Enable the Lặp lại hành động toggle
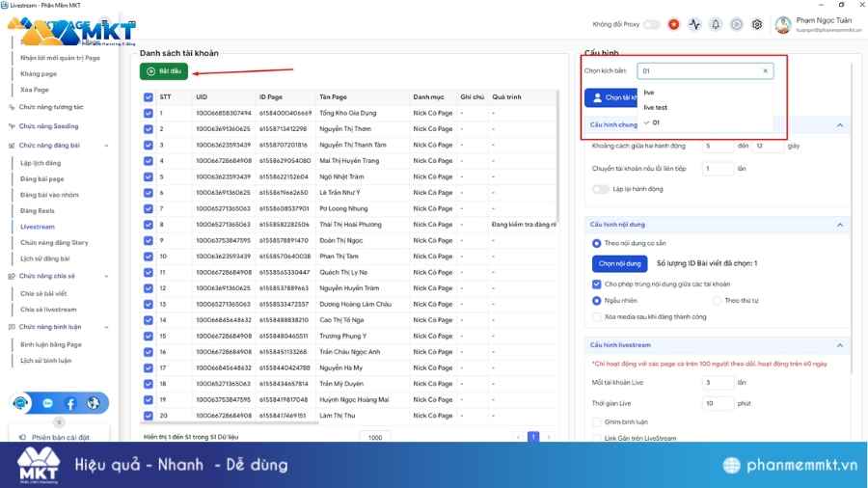Image resolution: width=868 pixels, height=488 pixels. tap(599, 189)
